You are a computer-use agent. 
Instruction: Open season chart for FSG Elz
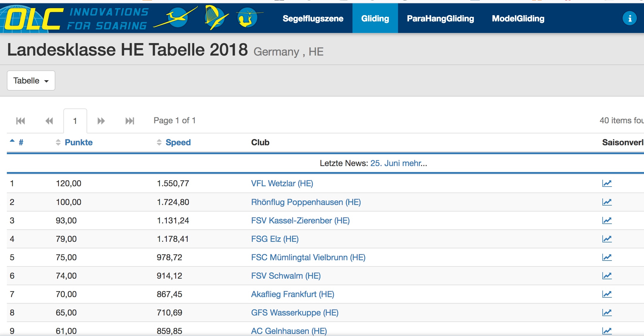607,239
